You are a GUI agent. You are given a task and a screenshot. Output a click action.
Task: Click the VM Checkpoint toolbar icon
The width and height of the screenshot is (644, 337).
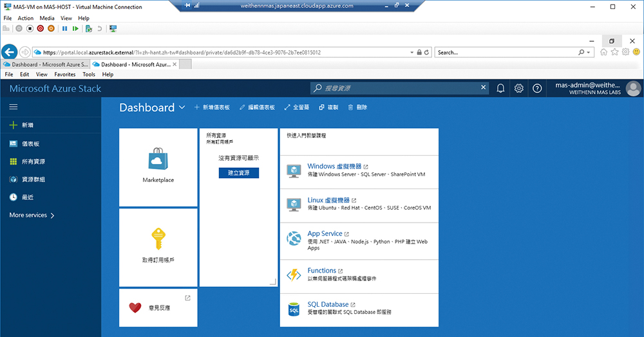(x=89, y=29)
